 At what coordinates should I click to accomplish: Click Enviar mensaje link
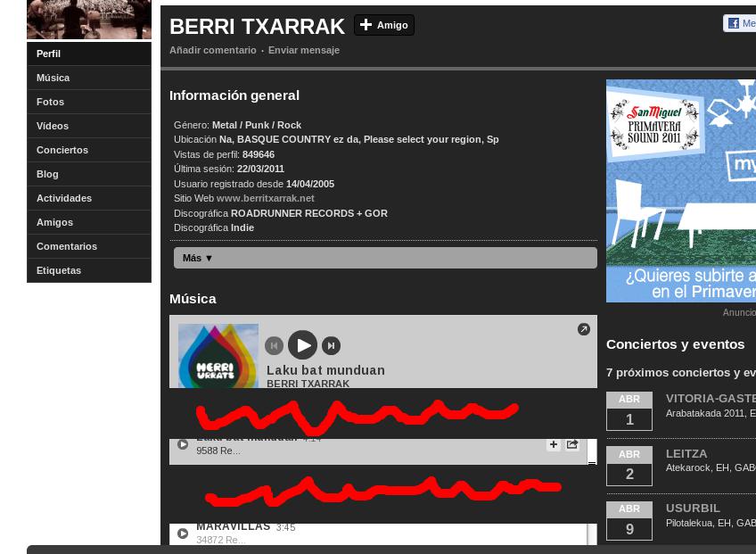pos(304,50)
